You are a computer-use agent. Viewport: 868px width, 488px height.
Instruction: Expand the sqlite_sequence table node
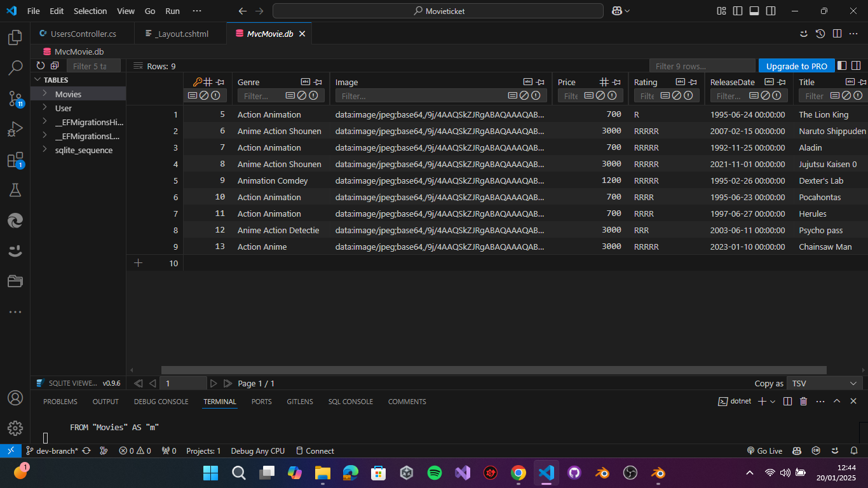[x=44, y=149]
